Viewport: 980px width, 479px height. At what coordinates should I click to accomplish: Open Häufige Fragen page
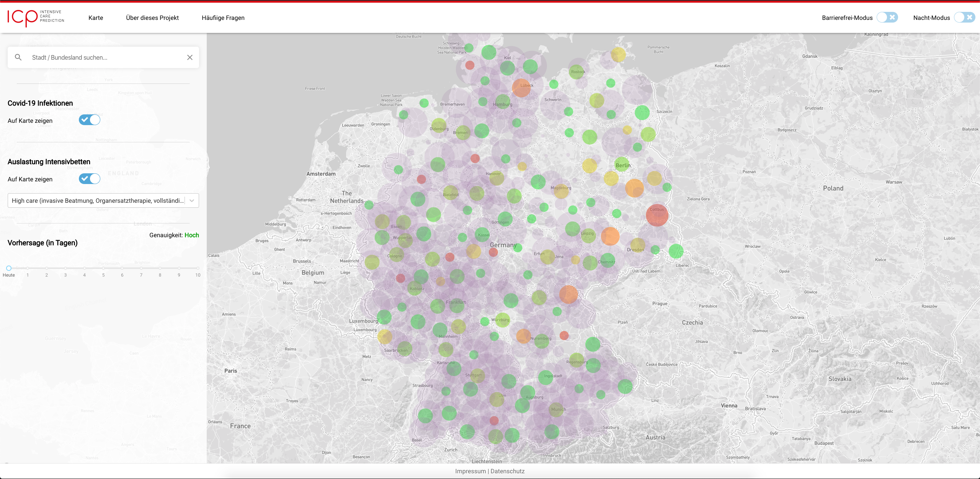(223, 18)
